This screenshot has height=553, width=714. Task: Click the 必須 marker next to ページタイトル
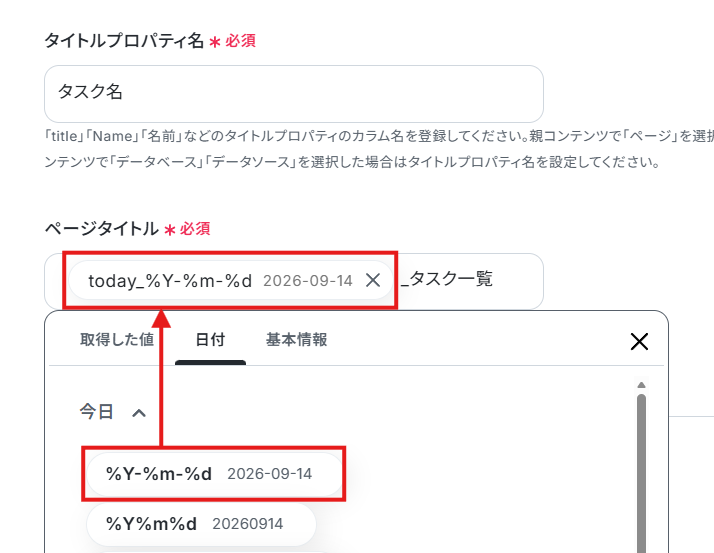coord(195,229)
